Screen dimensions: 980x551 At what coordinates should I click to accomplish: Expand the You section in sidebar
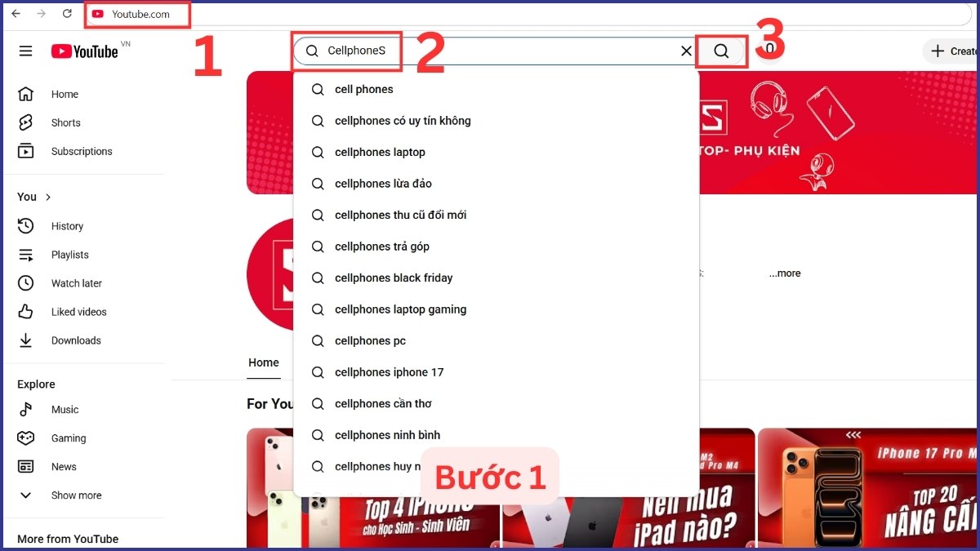click(x=33, y=197)
